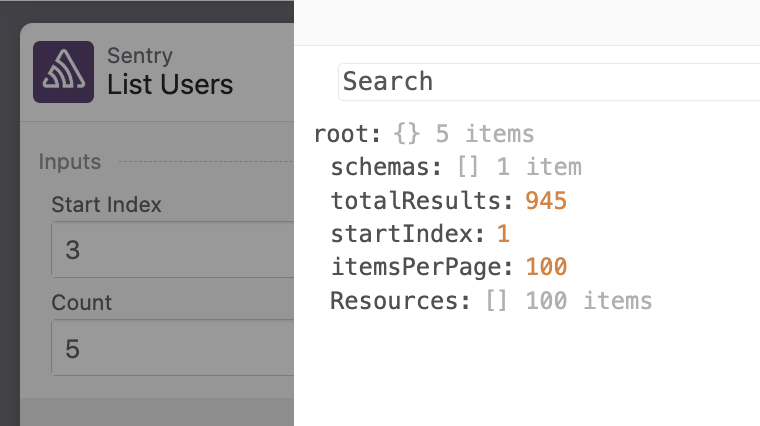
Task: Click the startIndex value 1
Action: click(504, 234)
